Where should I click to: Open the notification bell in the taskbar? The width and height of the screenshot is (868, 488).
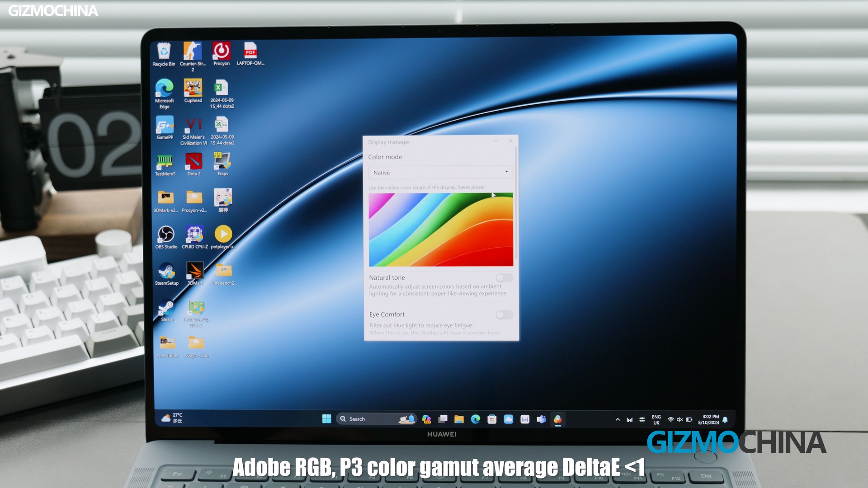point(725,420)
